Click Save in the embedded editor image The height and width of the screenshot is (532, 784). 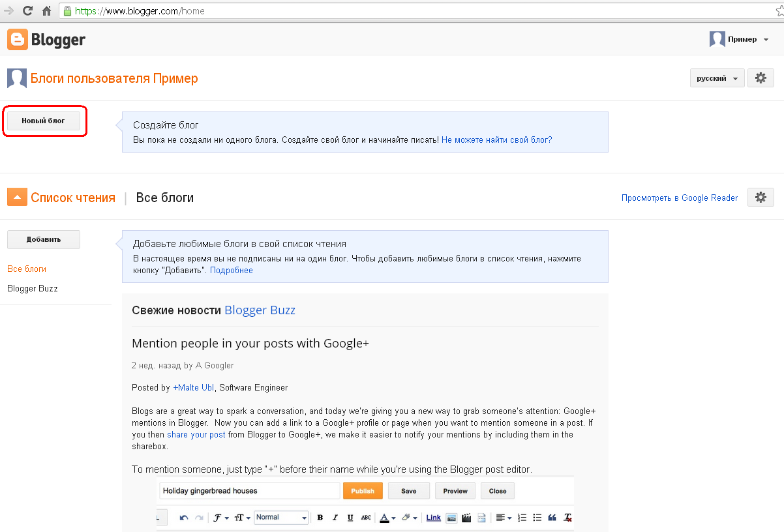coord(409,491)
